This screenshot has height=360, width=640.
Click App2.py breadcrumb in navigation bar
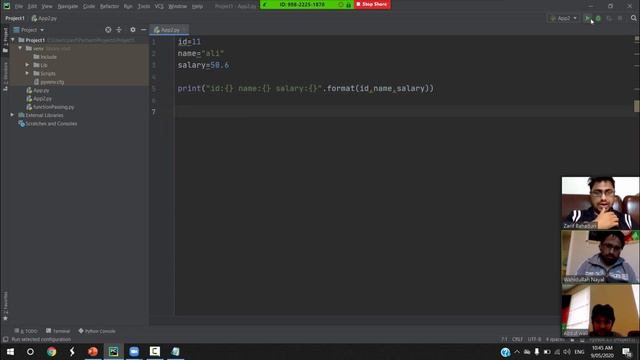coord(44,18)
